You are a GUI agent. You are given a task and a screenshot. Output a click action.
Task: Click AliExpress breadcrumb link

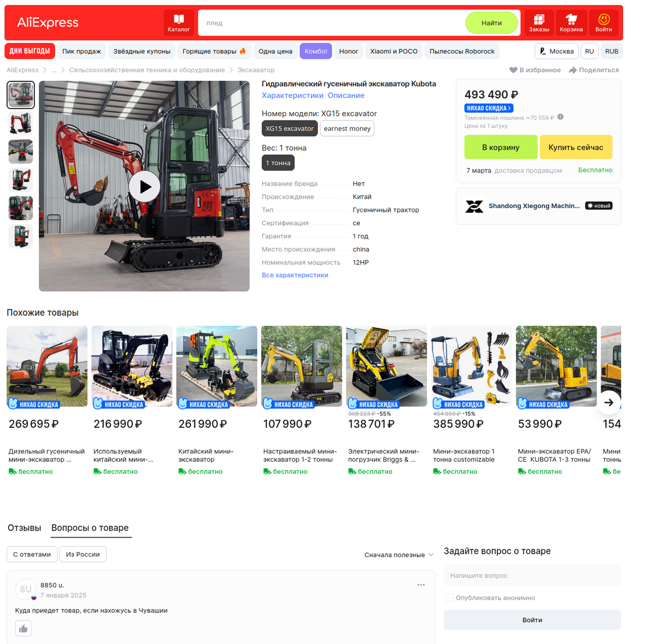tap(23, 70)
